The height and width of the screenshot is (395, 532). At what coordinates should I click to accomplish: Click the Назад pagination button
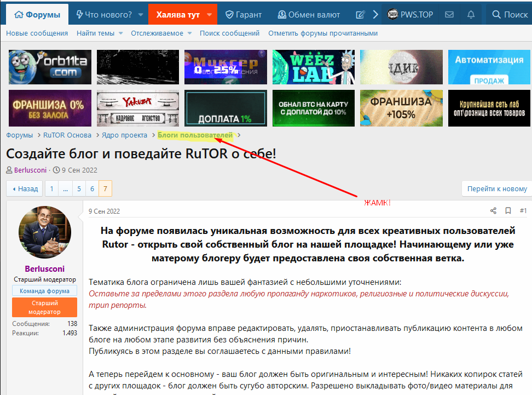pos(25,189)
